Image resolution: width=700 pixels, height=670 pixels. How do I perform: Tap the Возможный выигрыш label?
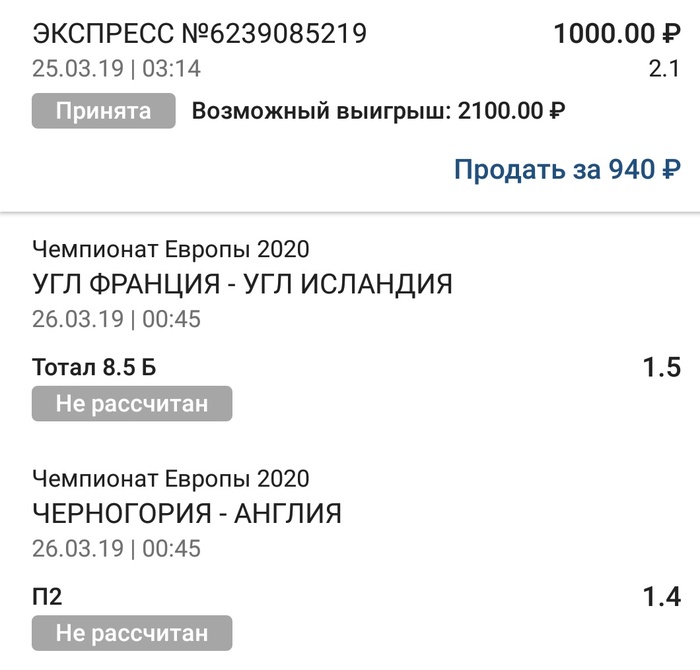tap(322, 110)
